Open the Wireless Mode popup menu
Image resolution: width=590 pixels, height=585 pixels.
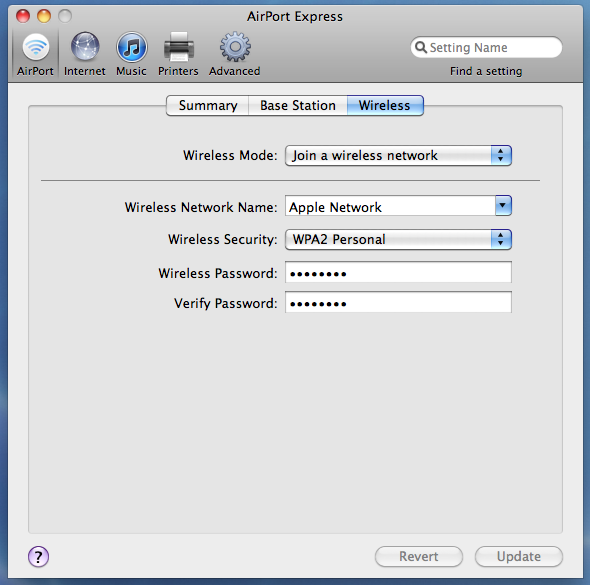[x=398, y=155]
